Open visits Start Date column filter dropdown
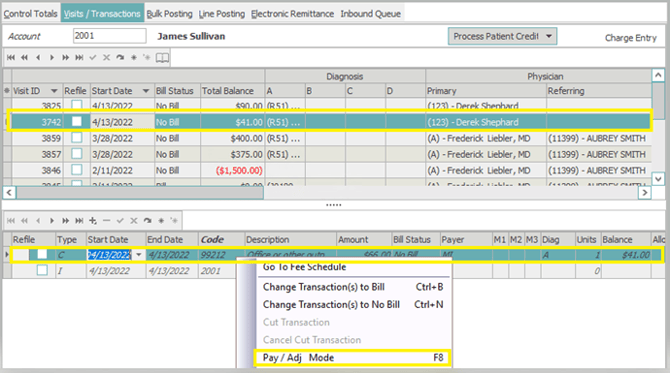This screenshot has width=670, height=373. [146, 91]
